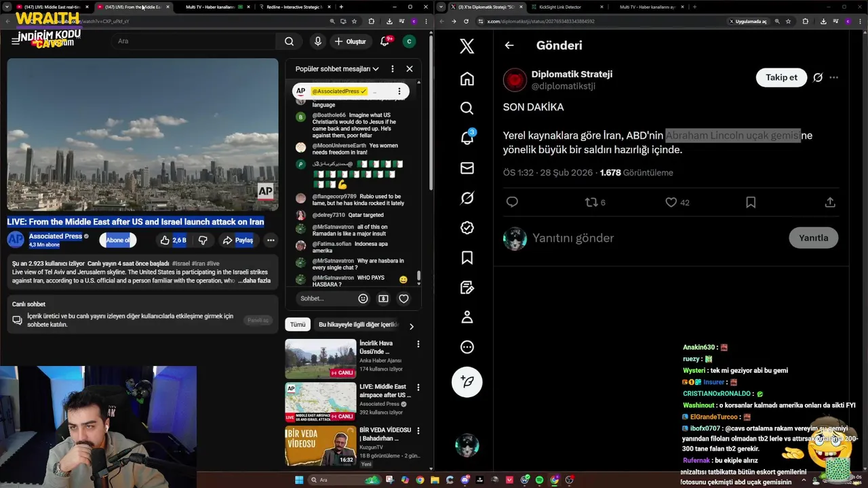Close the YouTube live chat panel
This screenshot has width=868, height=488.
(x=410, y=68)
